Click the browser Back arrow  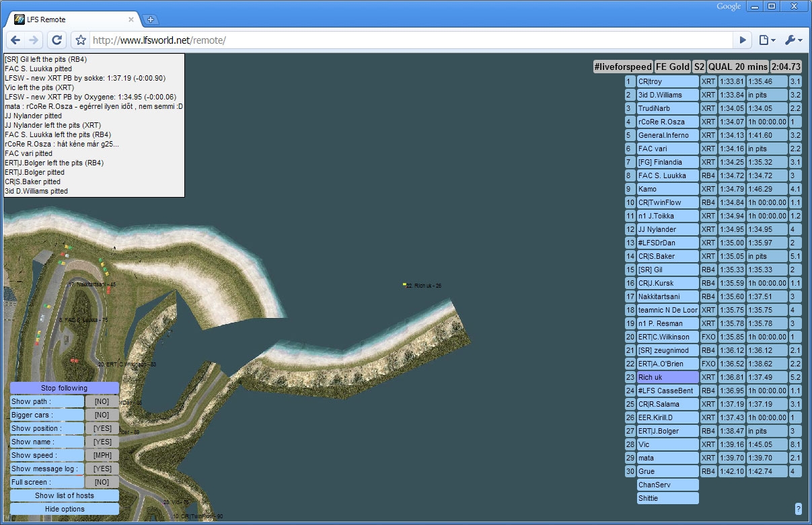(x=16, y=40)
